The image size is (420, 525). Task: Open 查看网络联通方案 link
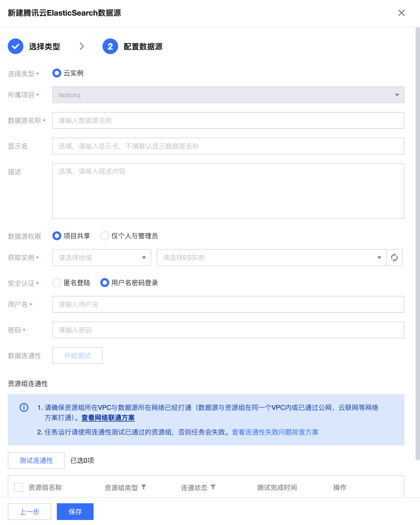[x=108, y=418]
